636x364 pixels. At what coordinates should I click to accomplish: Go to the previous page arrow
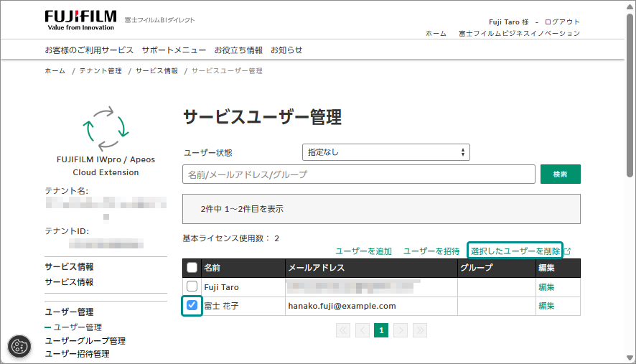[x=363, y=330]
